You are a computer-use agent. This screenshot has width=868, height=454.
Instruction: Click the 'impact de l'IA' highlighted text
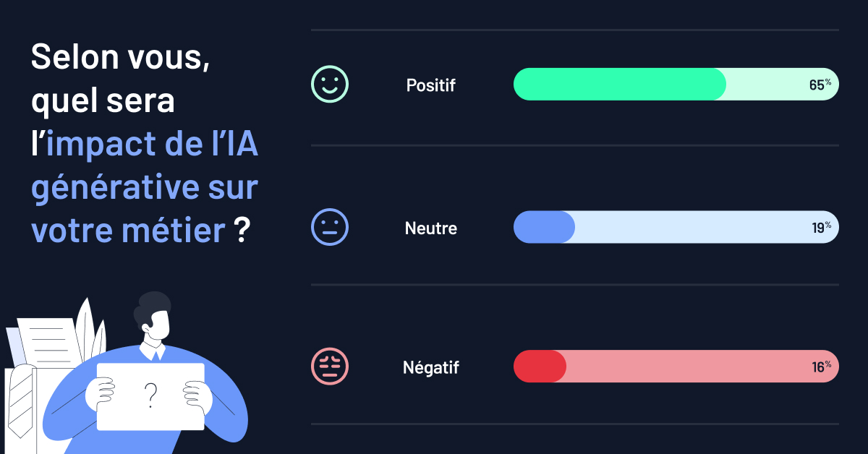[152, 145]
